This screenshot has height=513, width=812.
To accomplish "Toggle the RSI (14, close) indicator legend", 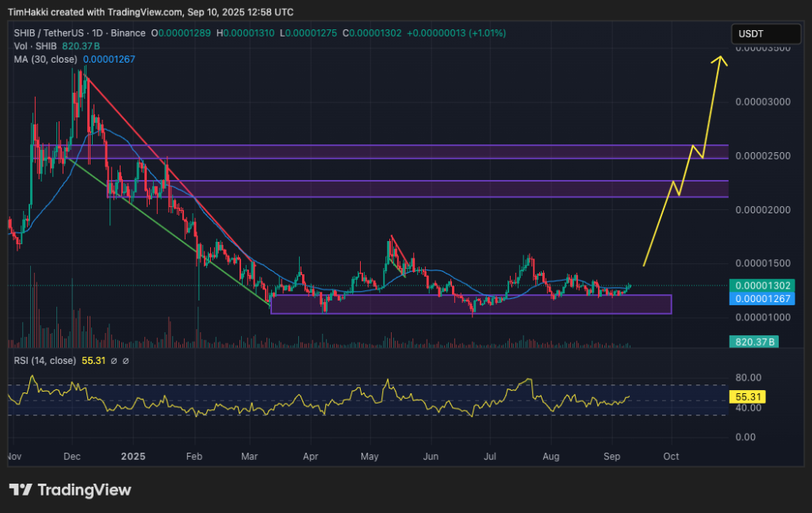I will (44, 360).
